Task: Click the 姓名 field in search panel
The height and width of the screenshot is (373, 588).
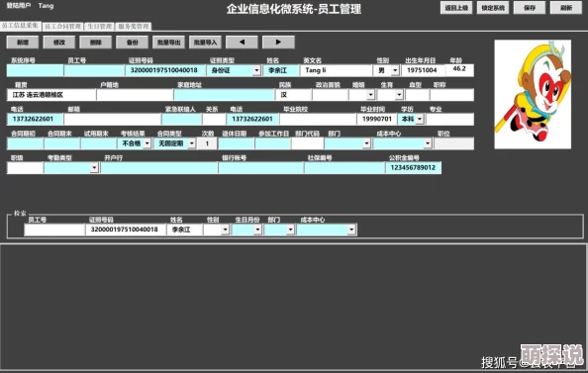Action: coord(184,230)
